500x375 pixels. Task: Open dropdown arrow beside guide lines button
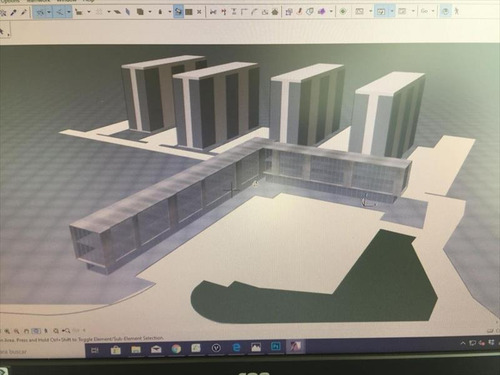49,13
